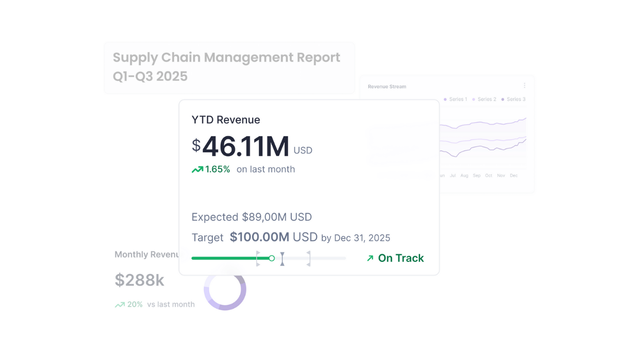Click the green trending-up arrow beside 1.65%
The width and height of the screenshot is (644, 362).
point(197,170)
